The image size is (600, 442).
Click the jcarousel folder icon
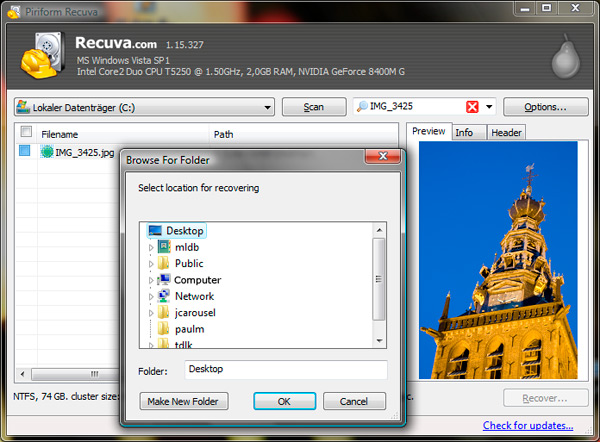164,312
